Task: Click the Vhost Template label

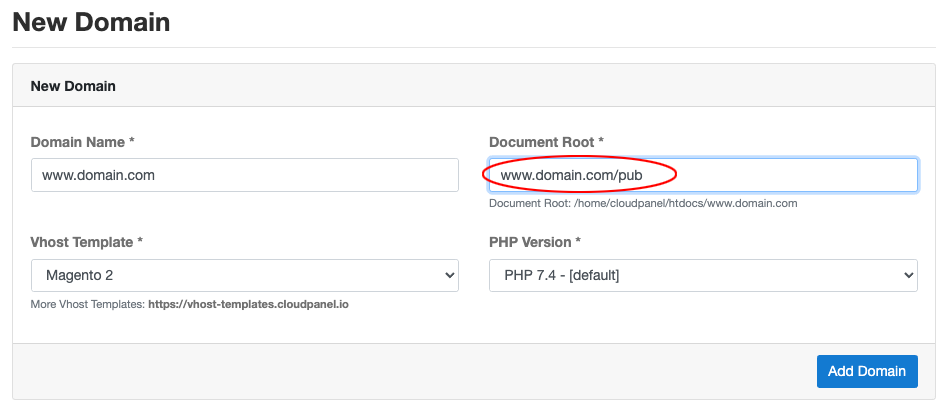Action: tap(86, 242)
